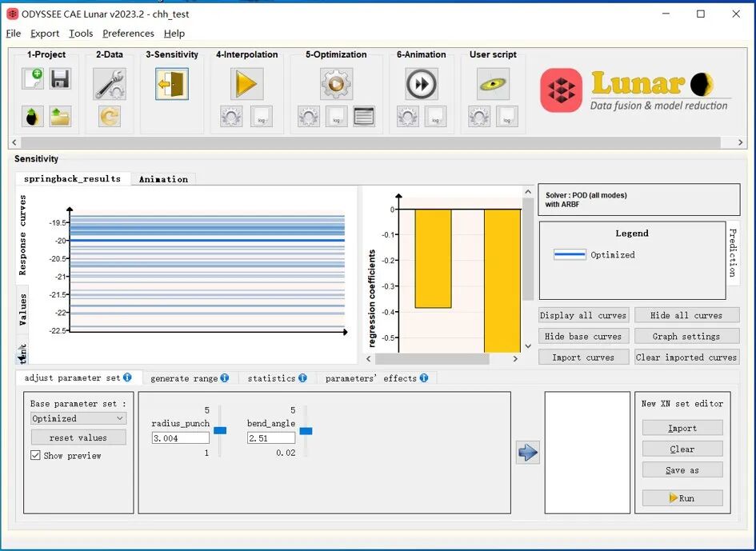The height and width of the screenshot is (551, 756).
Task: Start 6-Animation fast-forward icon
Action: point(422,84)
